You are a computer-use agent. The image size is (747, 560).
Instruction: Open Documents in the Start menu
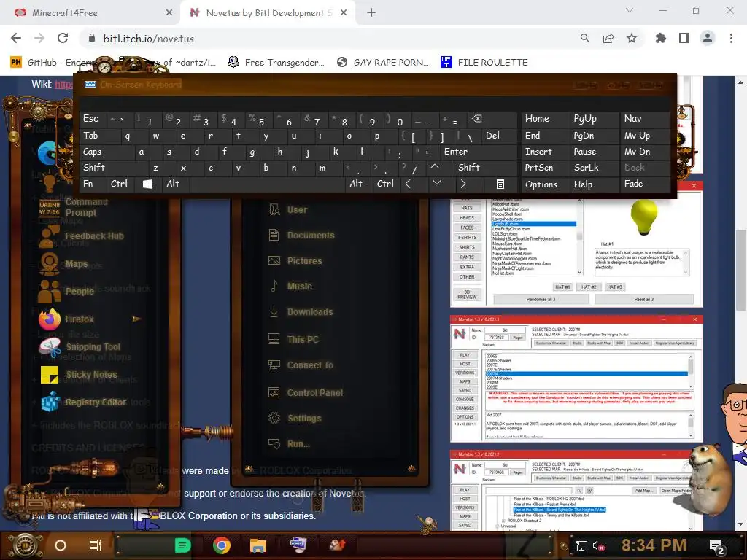click(x=311, y=236)
